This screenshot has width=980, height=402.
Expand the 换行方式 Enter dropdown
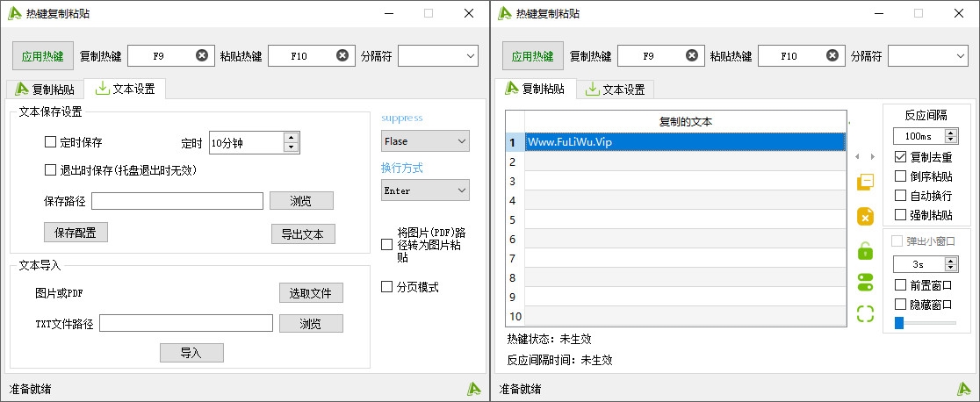(425, 190)
